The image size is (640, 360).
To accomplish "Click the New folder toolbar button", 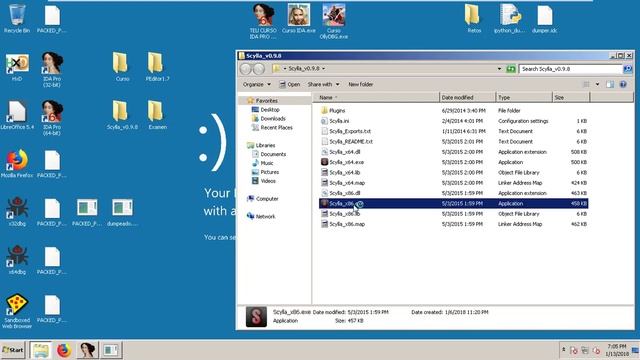I will 360,84.
